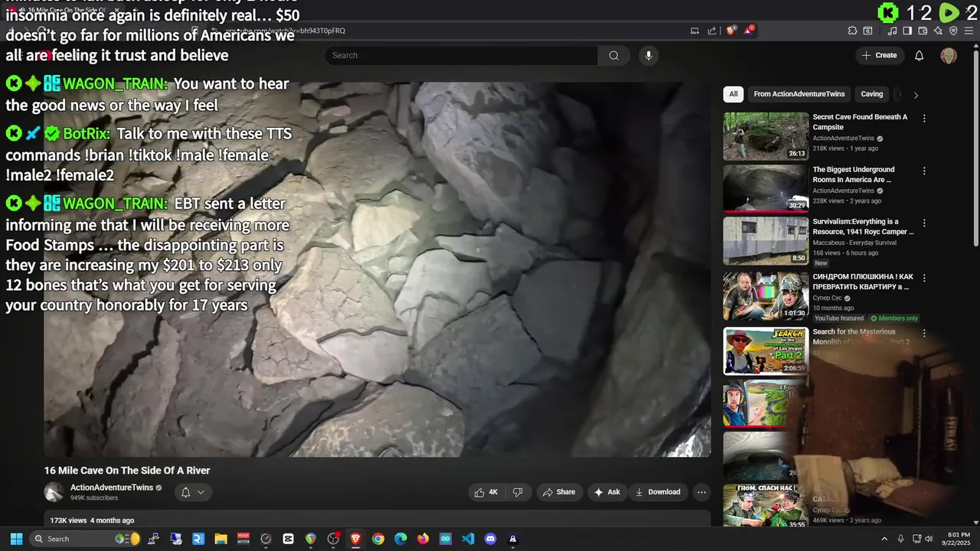Click the Brave Shields lion icon in address bar
This screenshot has height=551, width=980.
tap(731, 31)
